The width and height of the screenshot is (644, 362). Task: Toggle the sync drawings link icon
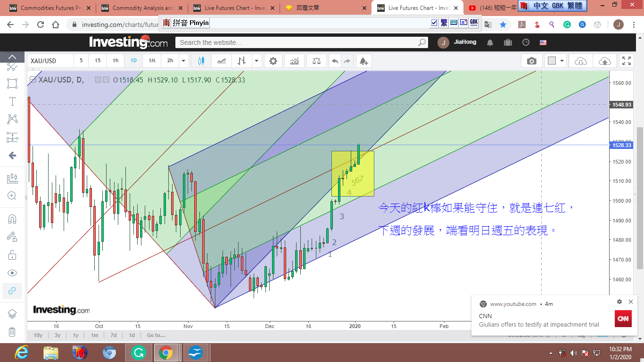12,291
